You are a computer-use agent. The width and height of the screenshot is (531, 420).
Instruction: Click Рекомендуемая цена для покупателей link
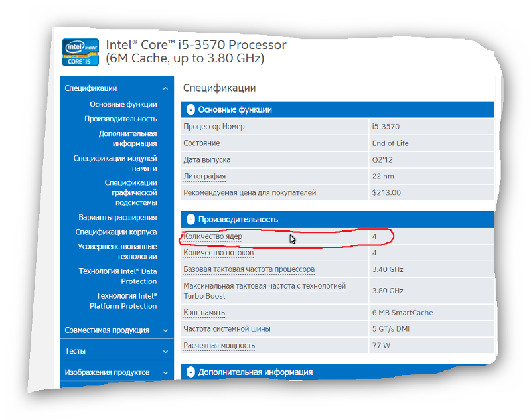(250, 193)
